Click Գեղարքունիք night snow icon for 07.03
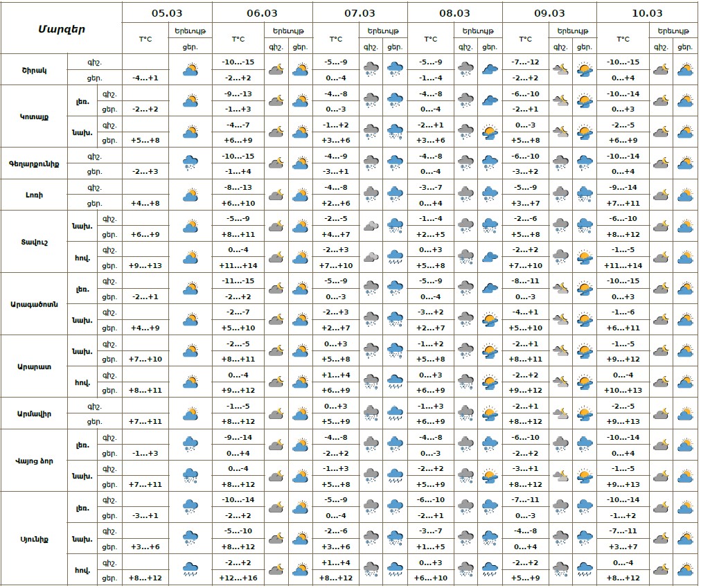This screenshot has height=588, width=701. [371, 163]
